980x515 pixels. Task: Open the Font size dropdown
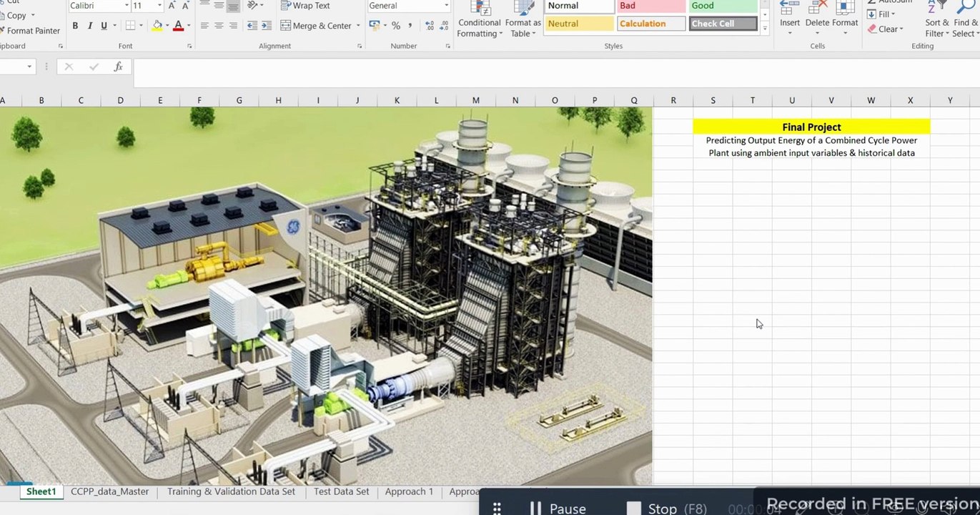[159, 6]
